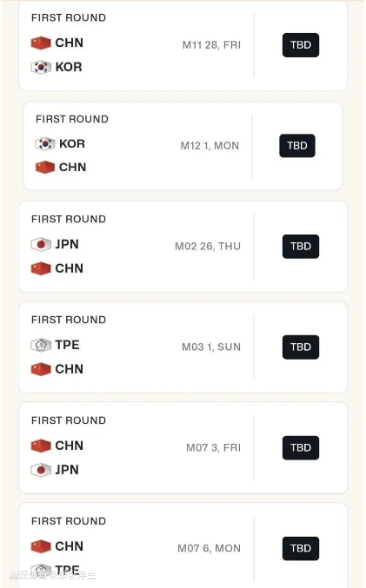Image resolution: width=366 pixels, height=588 pixels.
Task: Click the TBD button for M02 26 match
Action: click(x=300, y=247)
